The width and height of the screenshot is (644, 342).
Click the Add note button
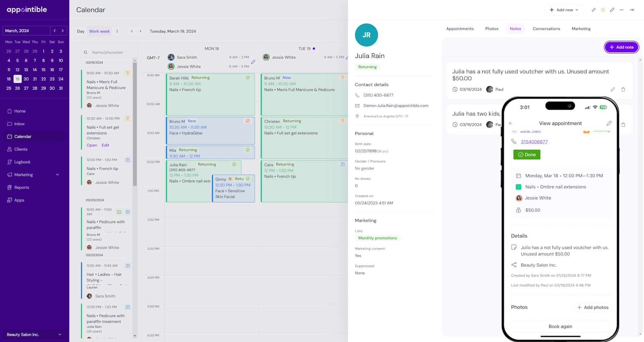coord(621,47)
